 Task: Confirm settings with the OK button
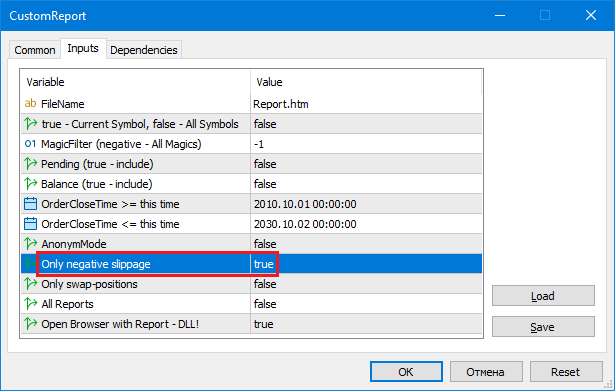point(406,372)
